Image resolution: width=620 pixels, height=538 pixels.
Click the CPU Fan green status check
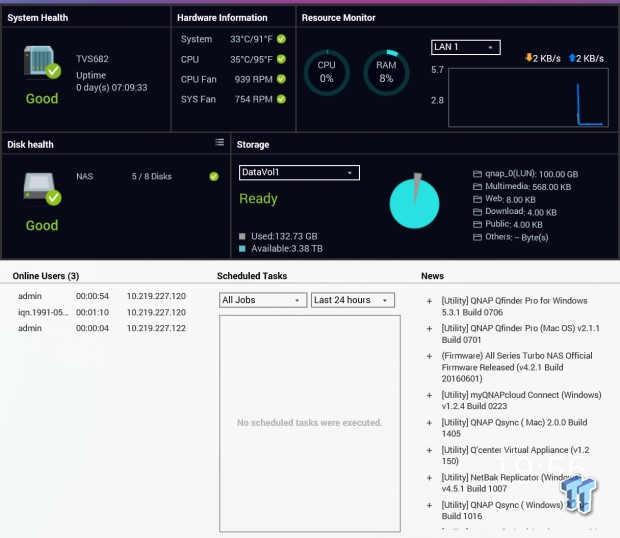pyautogui.click(x=281, y=79)
